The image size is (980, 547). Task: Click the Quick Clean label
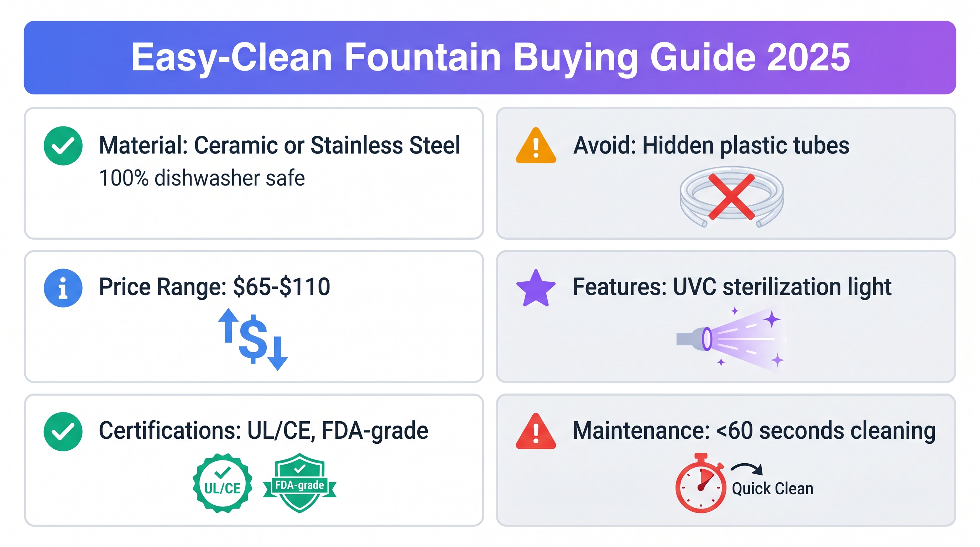[x=772, y=489]
